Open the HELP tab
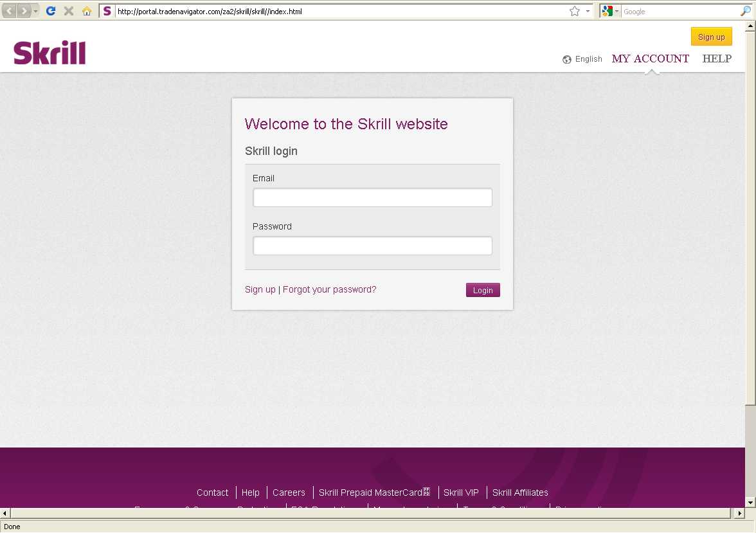Screen dimensions: 756x533 [x=716, y=59]
